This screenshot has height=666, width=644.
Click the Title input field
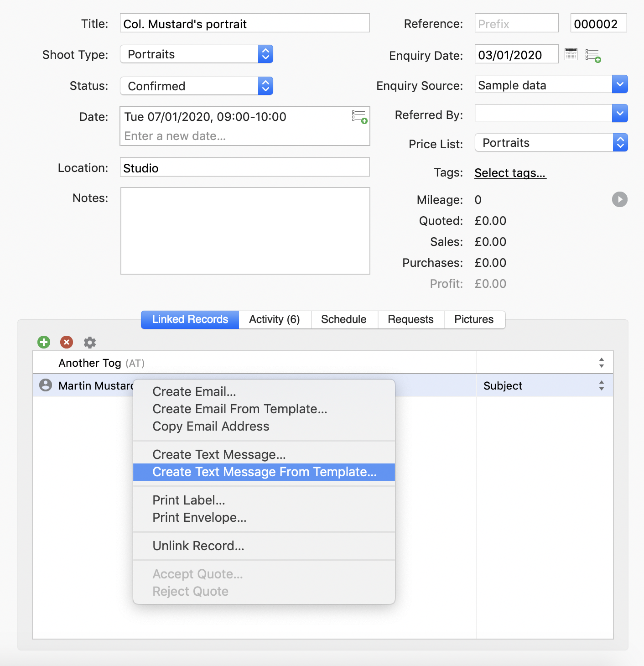(245, 23)
